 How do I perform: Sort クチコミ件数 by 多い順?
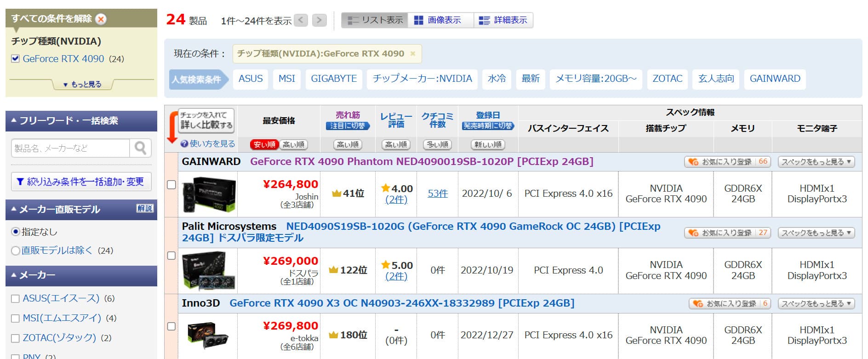(437, 145)
